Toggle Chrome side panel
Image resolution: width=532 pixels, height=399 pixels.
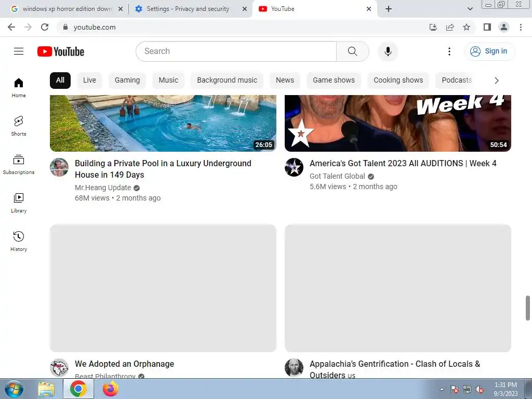[487, 27]
